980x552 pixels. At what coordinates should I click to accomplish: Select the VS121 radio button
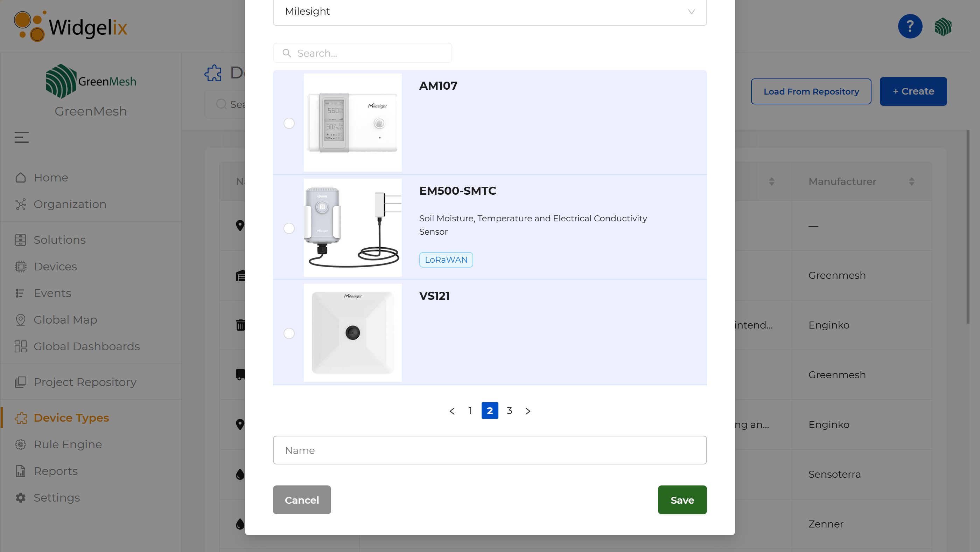point(289,333)
